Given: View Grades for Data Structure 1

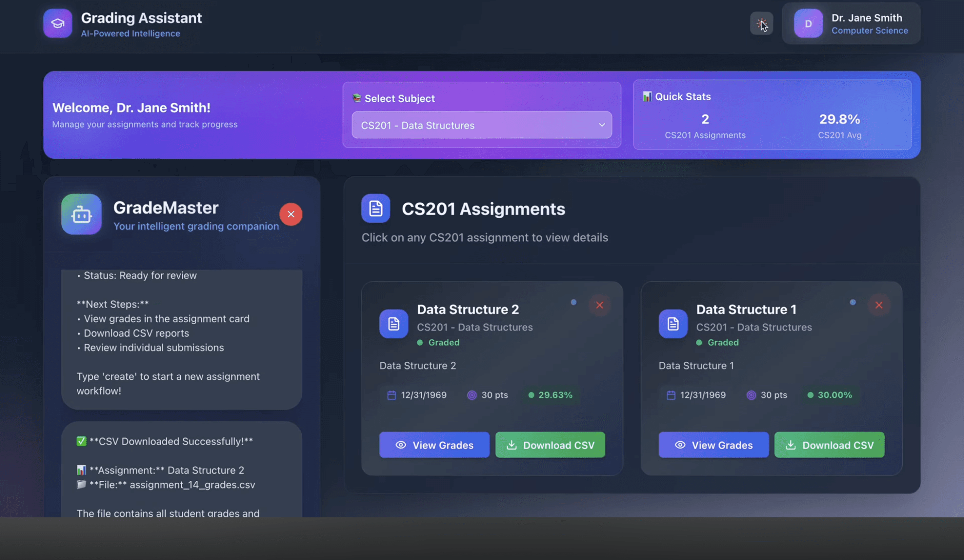Looking at the screenshot, I should (713, 445).
